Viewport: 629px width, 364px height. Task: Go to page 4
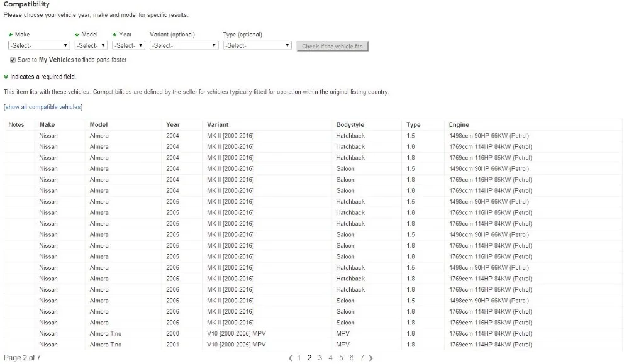[x=331, y=358]
